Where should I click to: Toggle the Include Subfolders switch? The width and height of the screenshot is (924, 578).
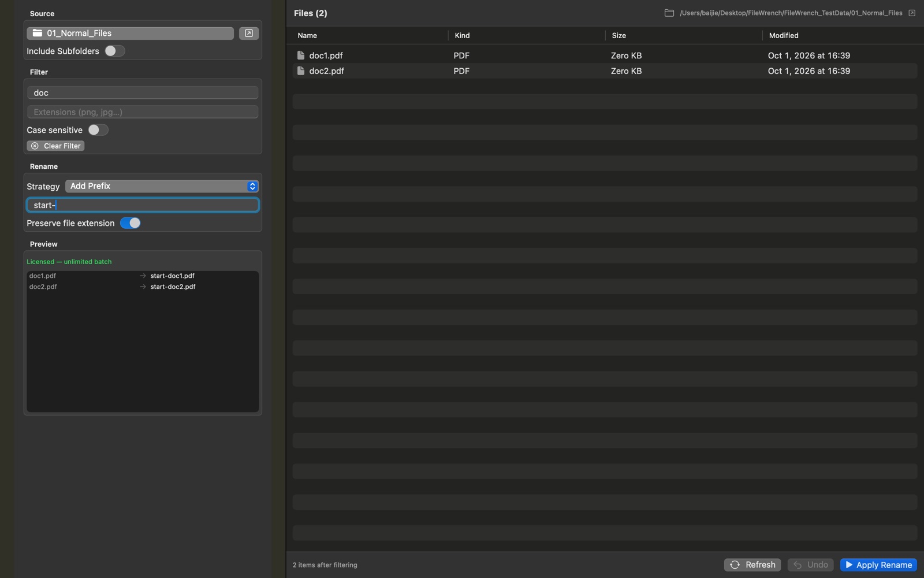point(114,51)
